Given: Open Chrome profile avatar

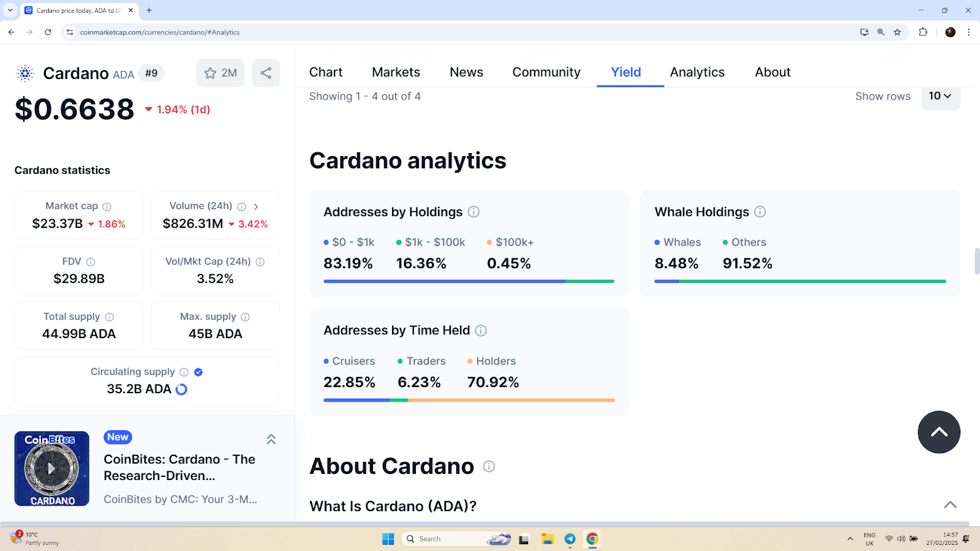Looking at the screenshot, I should pos(951,32).
